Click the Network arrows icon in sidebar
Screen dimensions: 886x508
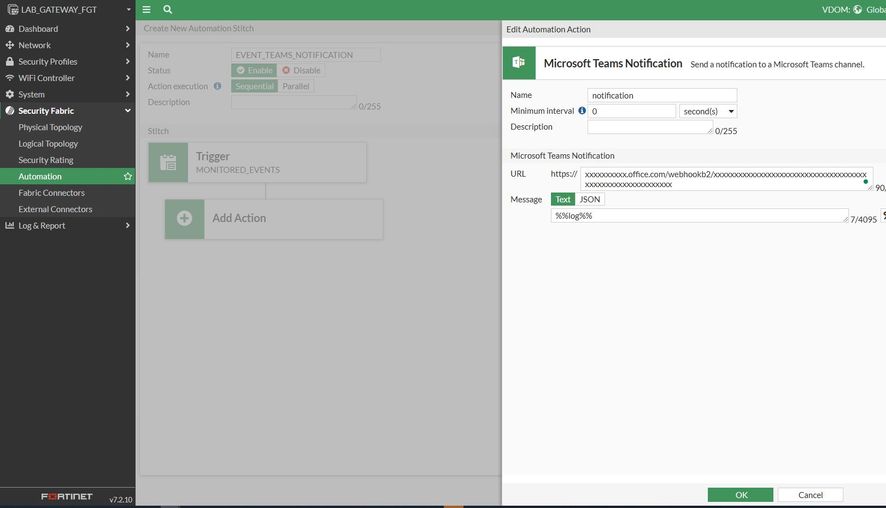click(x=10, y=45)
